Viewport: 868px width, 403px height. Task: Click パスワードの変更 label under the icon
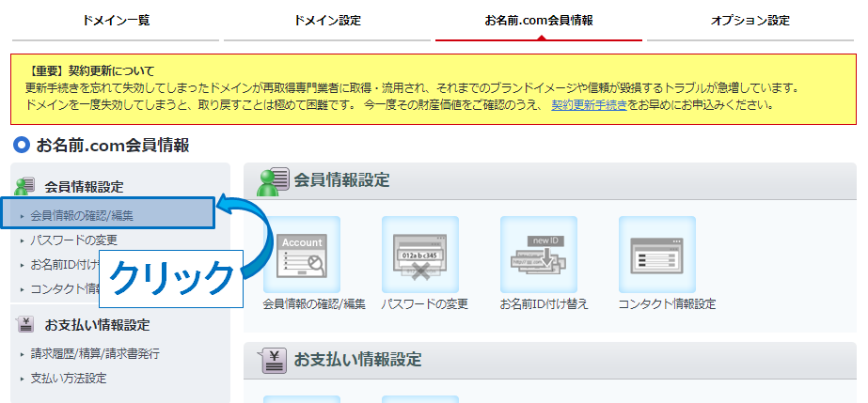(424, 304)
